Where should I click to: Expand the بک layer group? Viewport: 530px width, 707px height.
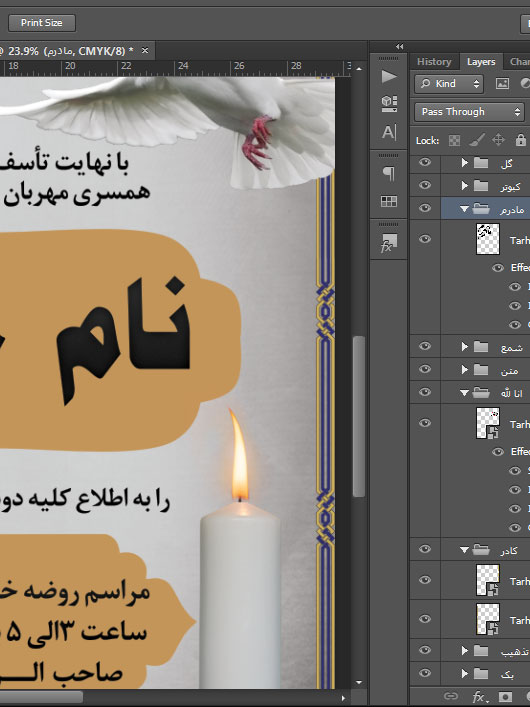(x=465, y=673)
